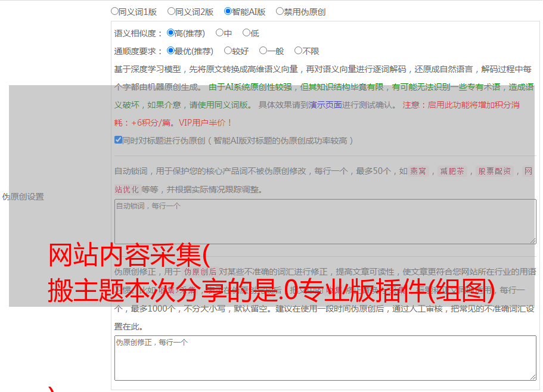543x392 pixels.
Task: Set 语义相似度 to 高(推荐)
Action: pyautogui.click(x=170, y=33)
